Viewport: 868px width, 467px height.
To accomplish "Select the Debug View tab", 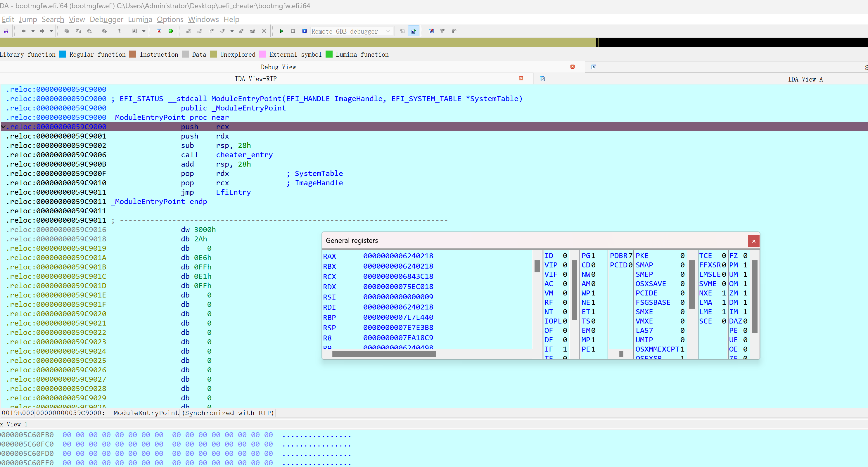I will click(278, 67).
